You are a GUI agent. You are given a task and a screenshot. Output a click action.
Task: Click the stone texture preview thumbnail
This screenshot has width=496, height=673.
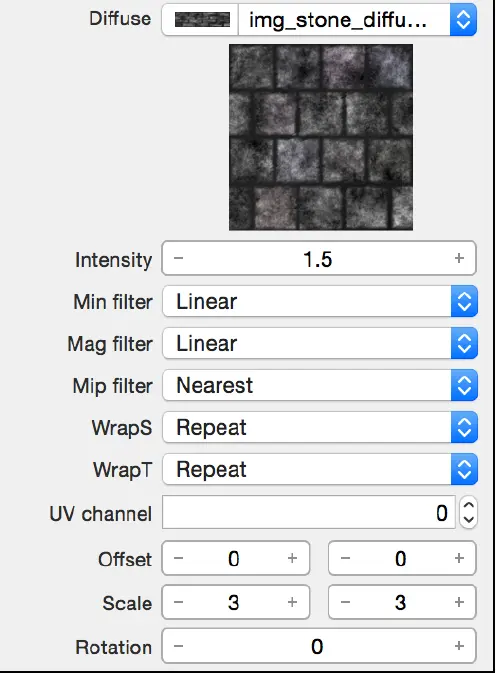[x=321, y=137]
